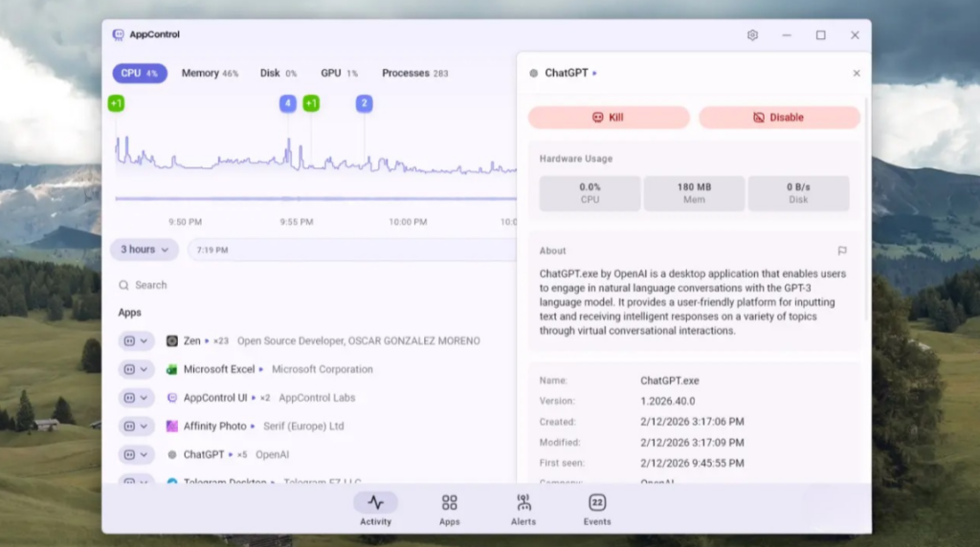
Task: Open AppControl settings gear icon
Action: [x=752, y=35]
